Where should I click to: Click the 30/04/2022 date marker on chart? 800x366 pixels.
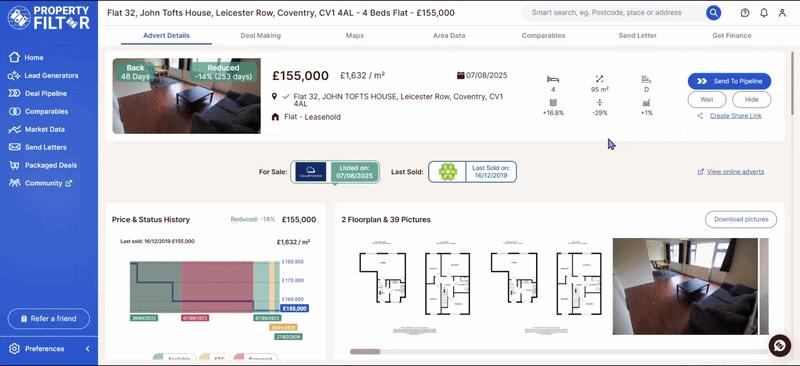[144, 318]
